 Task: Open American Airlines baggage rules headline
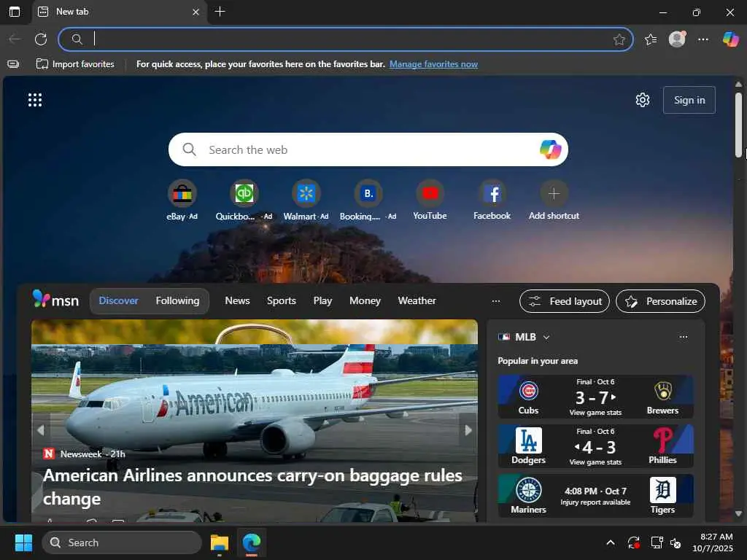point(252,486)
